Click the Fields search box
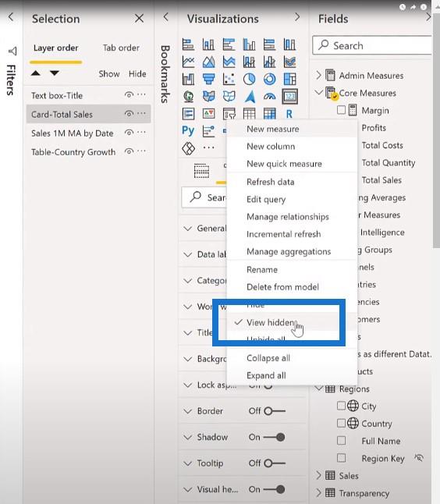 click(371, 46)
